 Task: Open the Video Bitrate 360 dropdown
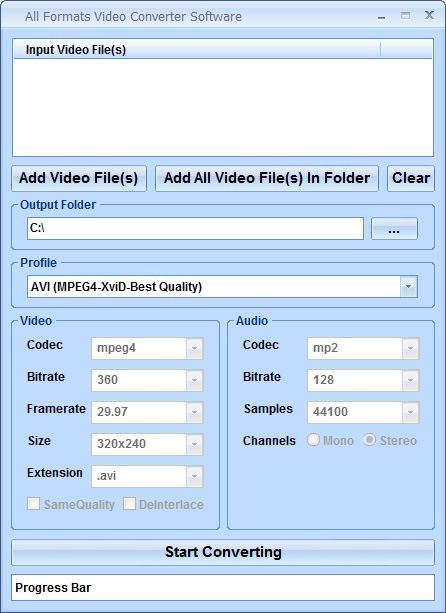(194, 380)
